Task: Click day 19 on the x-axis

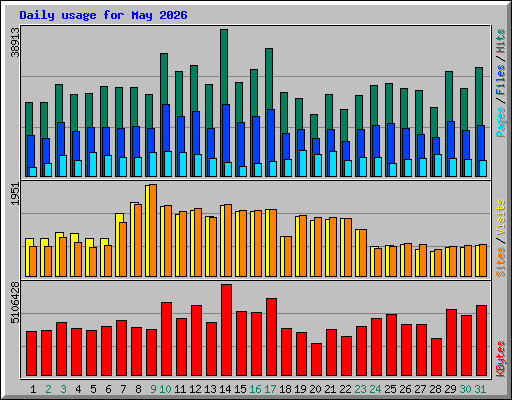Action: coord(300,389)
